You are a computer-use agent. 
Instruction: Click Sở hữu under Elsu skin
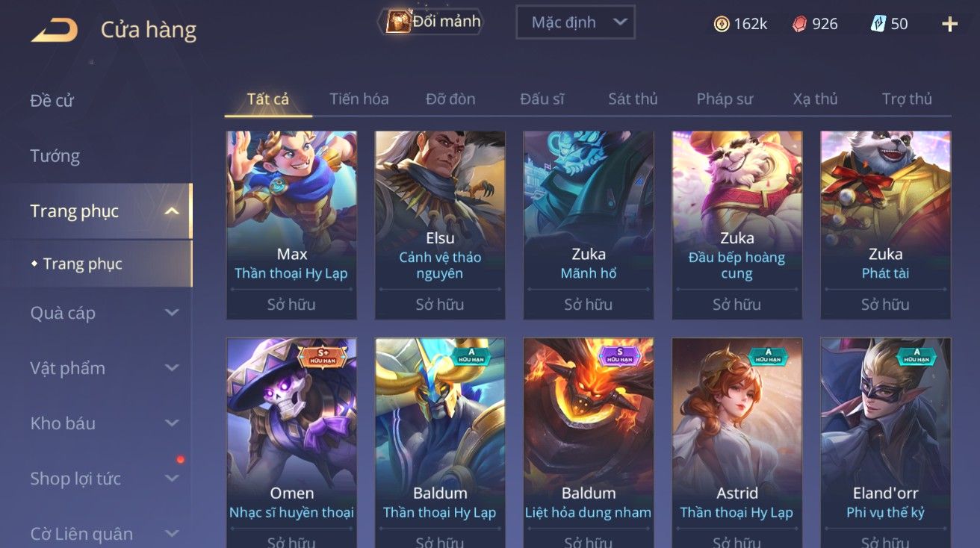[440, 305]
